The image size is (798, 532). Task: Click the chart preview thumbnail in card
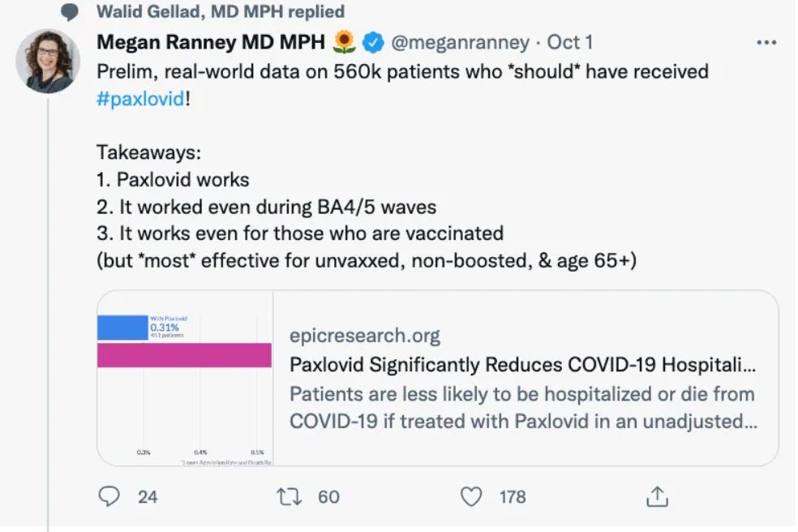pyautogui.click(x=185, y=378)
